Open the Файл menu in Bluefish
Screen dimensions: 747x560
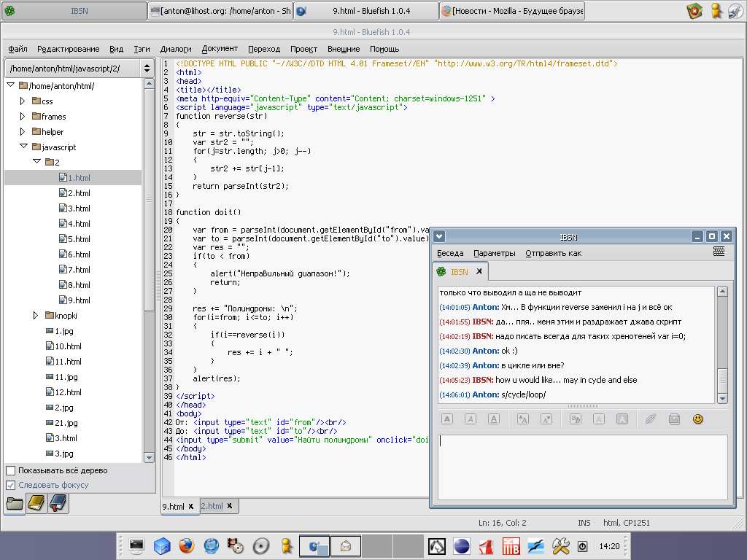point(18,49)
